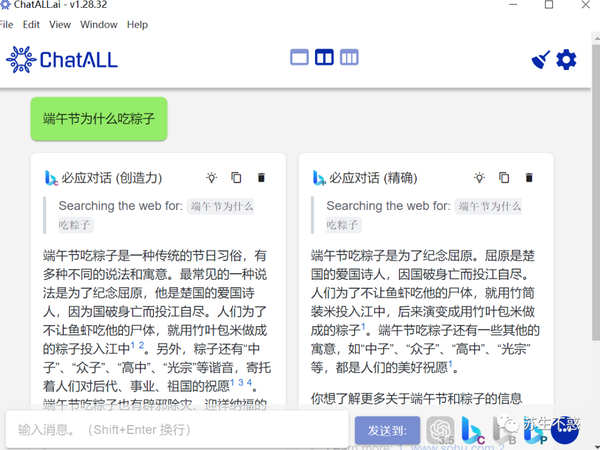The height and width of the screenshot is (450, 600).
Task: Delete the Bing creative response
Action: pyautogui.click(x=261, y=178)
